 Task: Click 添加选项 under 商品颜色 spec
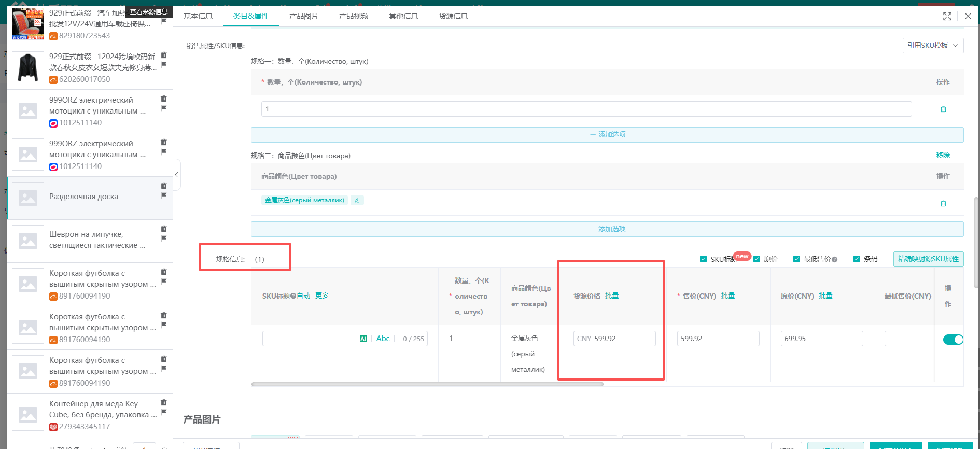click(607, 229)
